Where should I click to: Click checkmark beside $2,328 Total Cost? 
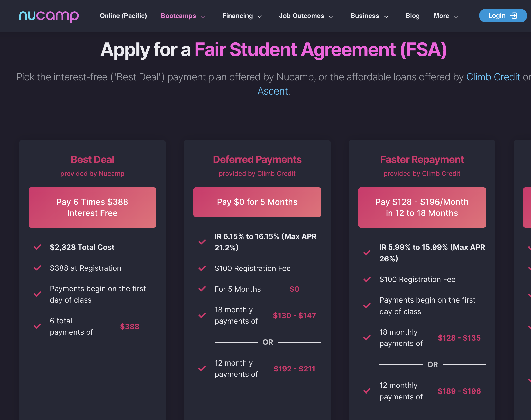click(38, 247)
